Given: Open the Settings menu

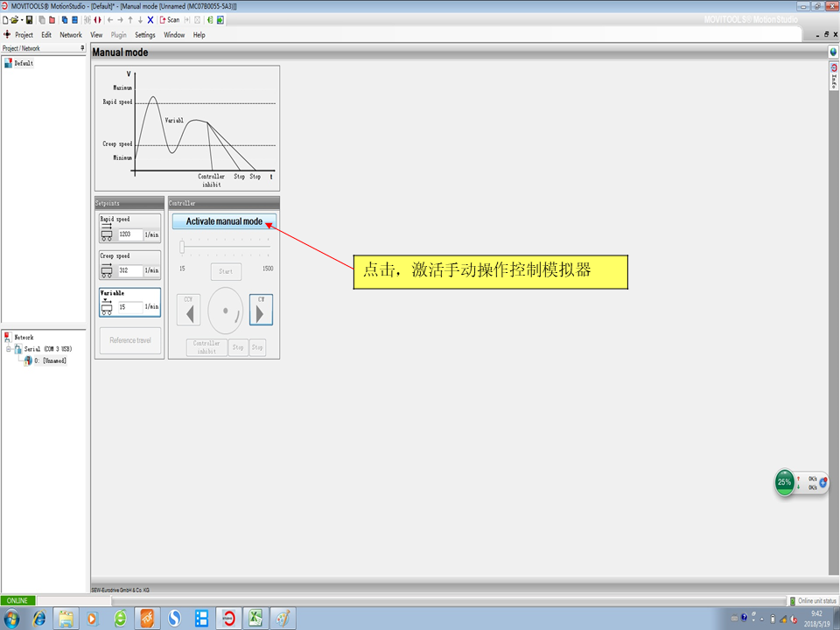Looking at the screenshot, I should click(x=145, y=35).
